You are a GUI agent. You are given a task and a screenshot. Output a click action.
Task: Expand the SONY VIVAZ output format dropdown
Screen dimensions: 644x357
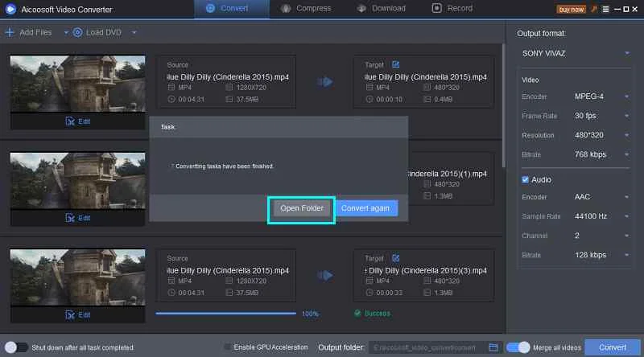point(626,53)
